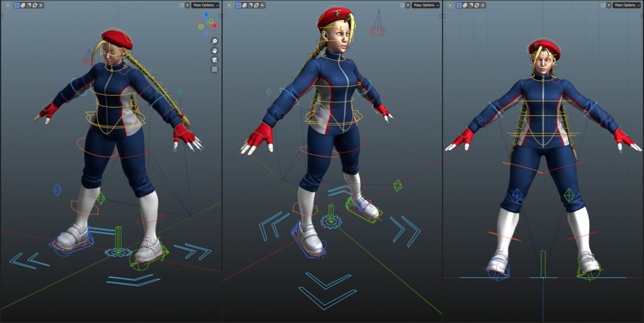644x323 pixels.
Task: Choose 'extend selection' mode in left viewport
Action: tap(23, 5)
